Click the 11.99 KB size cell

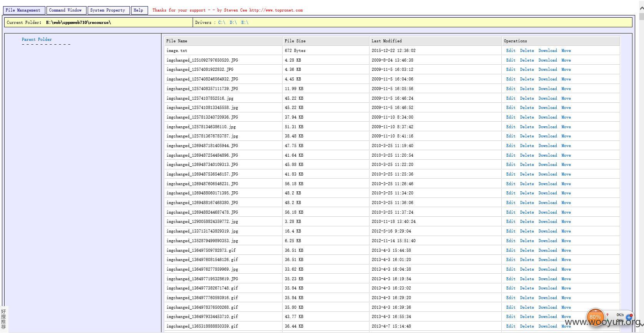(294, 89)
